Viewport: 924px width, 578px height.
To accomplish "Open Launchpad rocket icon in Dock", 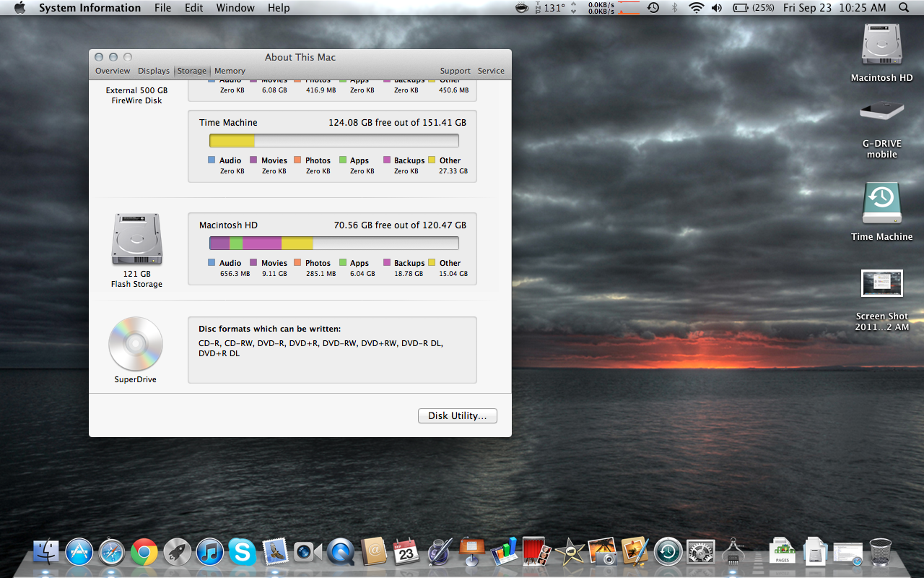I will (x=177, y=553).
